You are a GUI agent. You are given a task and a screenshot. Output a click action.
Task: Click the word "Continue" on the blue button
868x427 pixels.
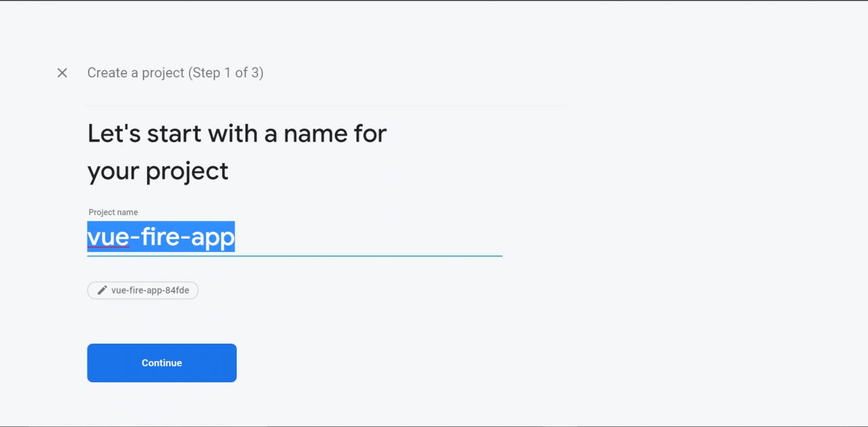point(161,363)
